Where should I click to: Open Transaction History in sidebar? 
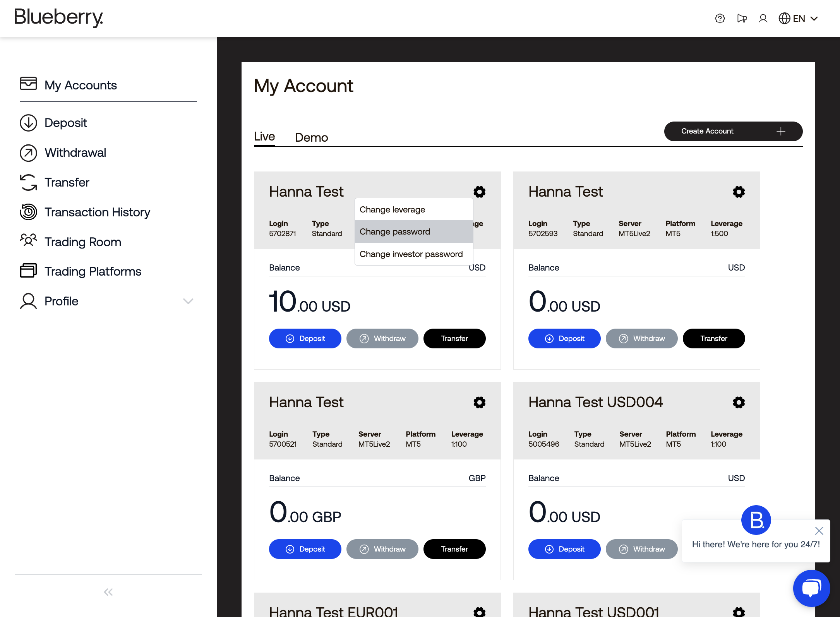tap(85, 212)
